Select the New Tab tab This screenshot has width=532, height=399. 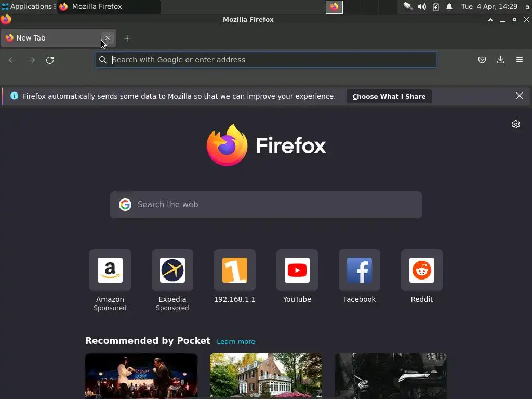(x=58, y=38)
